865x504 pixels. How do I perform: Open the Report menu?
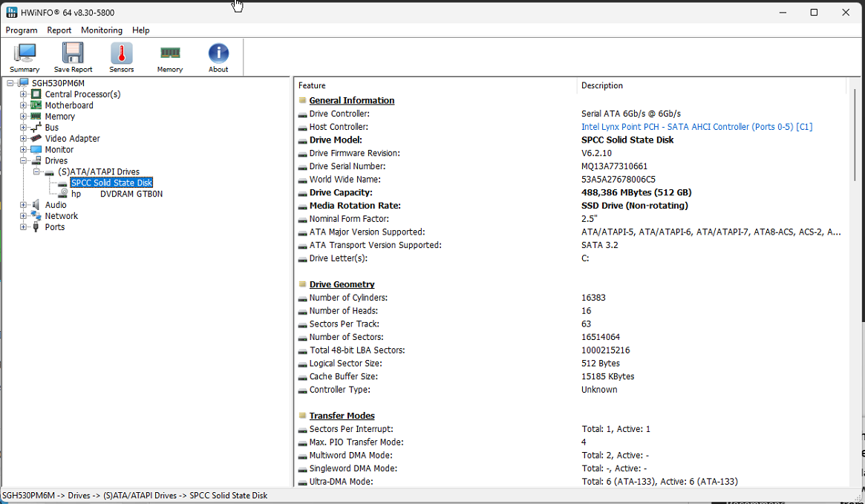click(59, 30)
